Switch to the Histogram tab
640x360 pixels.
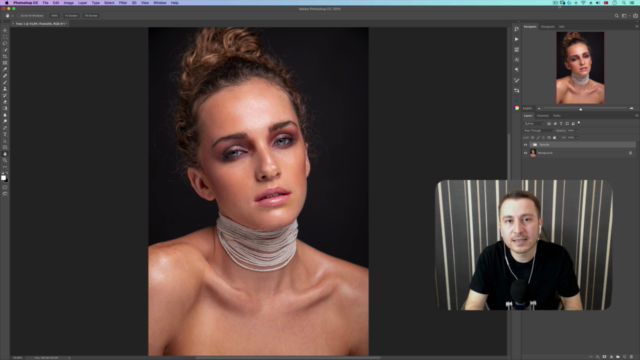click(548, 27)
